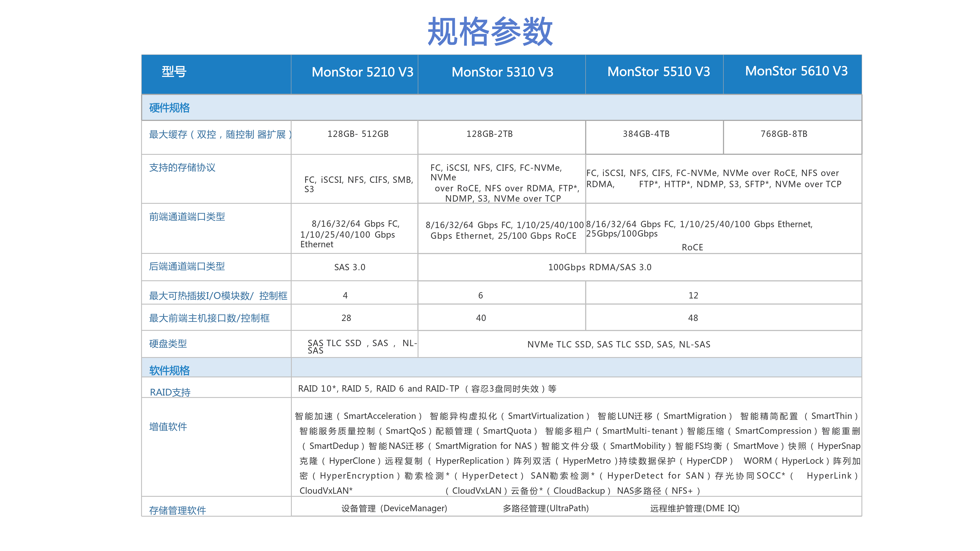Select the MonStor 5510 V3 column header
980x551 pixels.
click(x=654, y=74)
